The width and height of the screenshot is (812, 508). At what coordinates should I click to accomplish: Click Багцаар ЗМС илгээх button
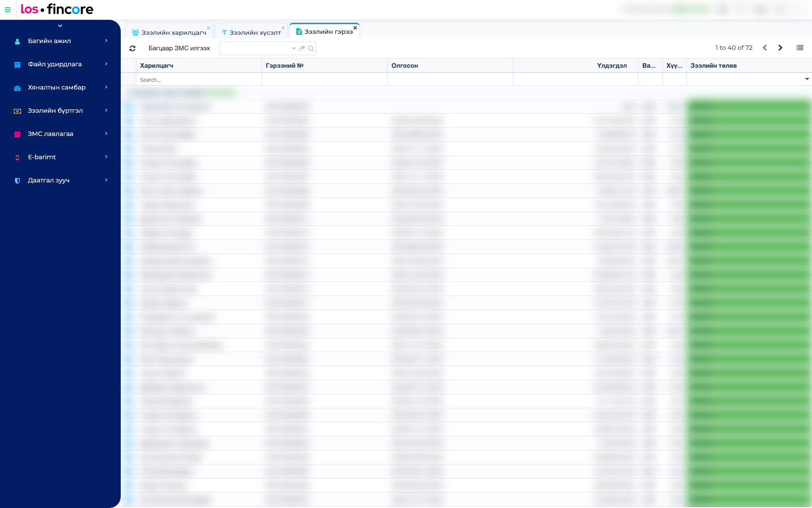pyautogui.click(x=179, y=48)
